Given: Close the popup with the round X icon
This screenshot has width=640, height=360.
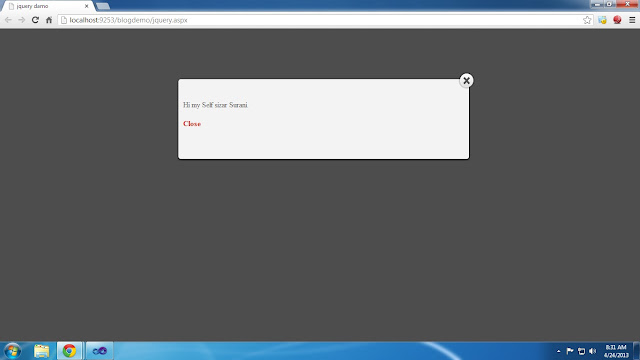Looking at the screenshot, I should tap(466, 80).
